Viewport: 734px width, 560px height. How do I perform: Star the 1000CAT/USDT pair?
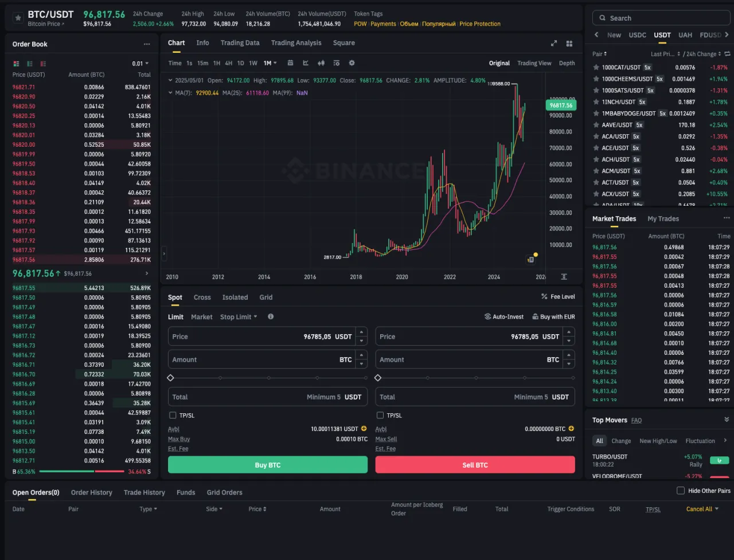pos(596,68)
